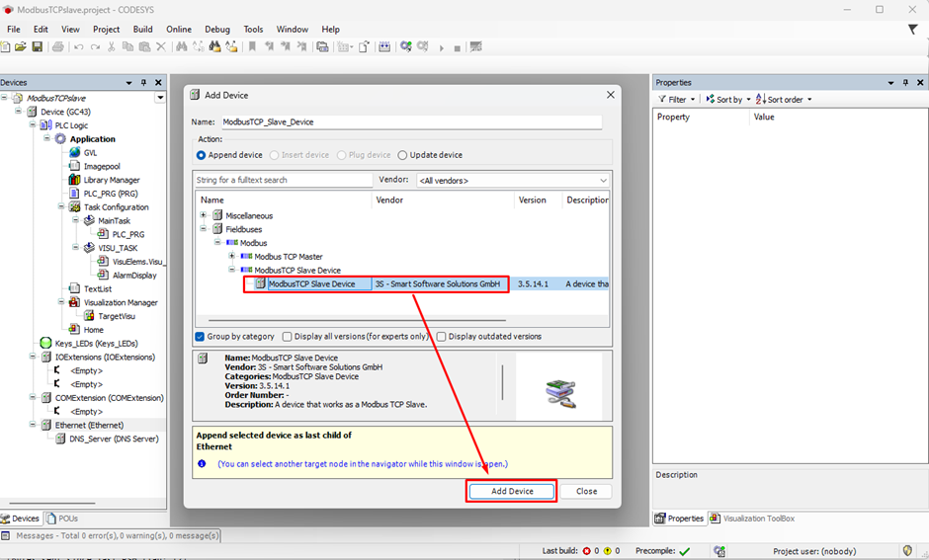
Task: Click Messages total errors status text
Action: (x=118, y=535)
